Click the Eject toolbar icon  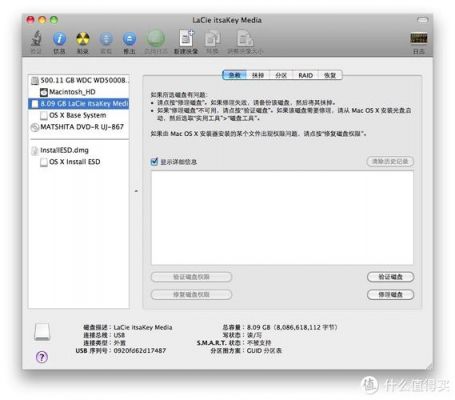click(x=129, y=39)
